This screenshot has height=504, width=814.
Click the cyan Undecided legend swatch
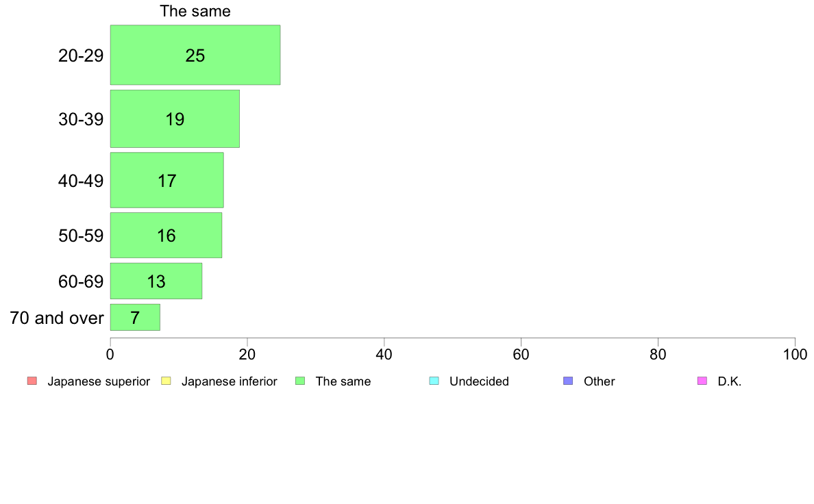pyautogui.click(x=434, y=381)
